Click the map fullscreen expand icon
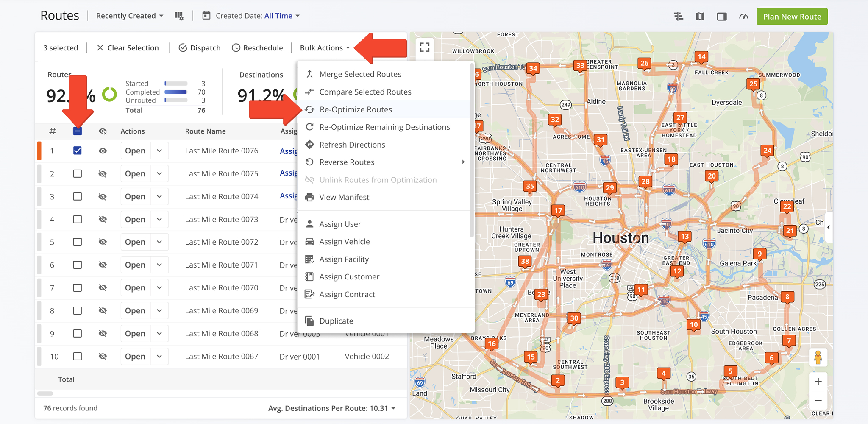The height and width of the screenshot is (424, 868). click(x=425, y=47)
